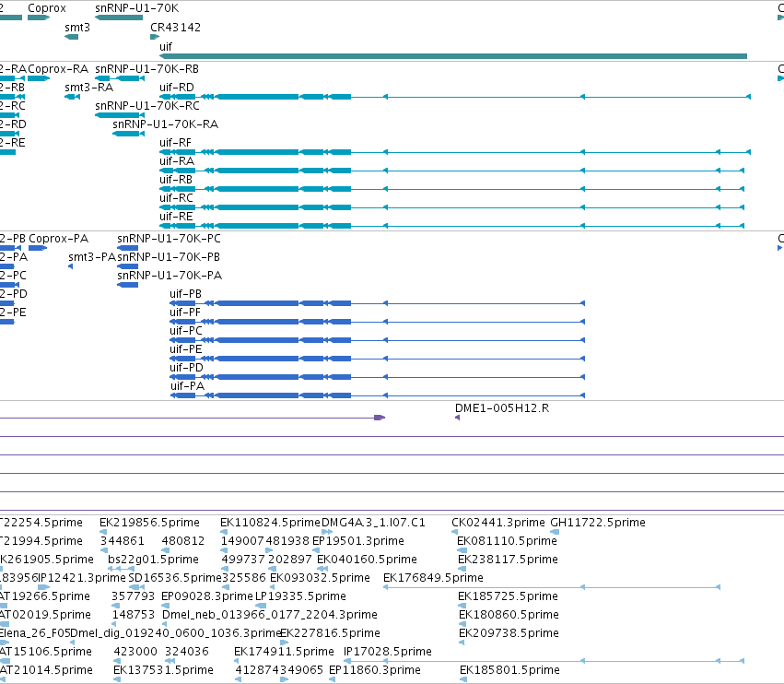Click the EP11860.3prime EST label
Screen dimensions: 784x684
coord(375,670)
